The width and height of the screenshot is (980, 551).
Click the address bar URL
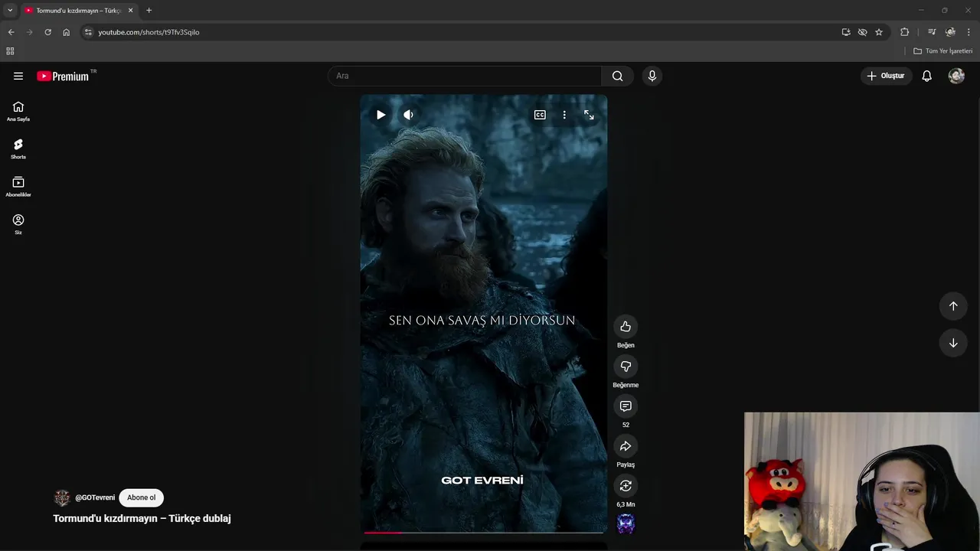[x=149, y=32]
